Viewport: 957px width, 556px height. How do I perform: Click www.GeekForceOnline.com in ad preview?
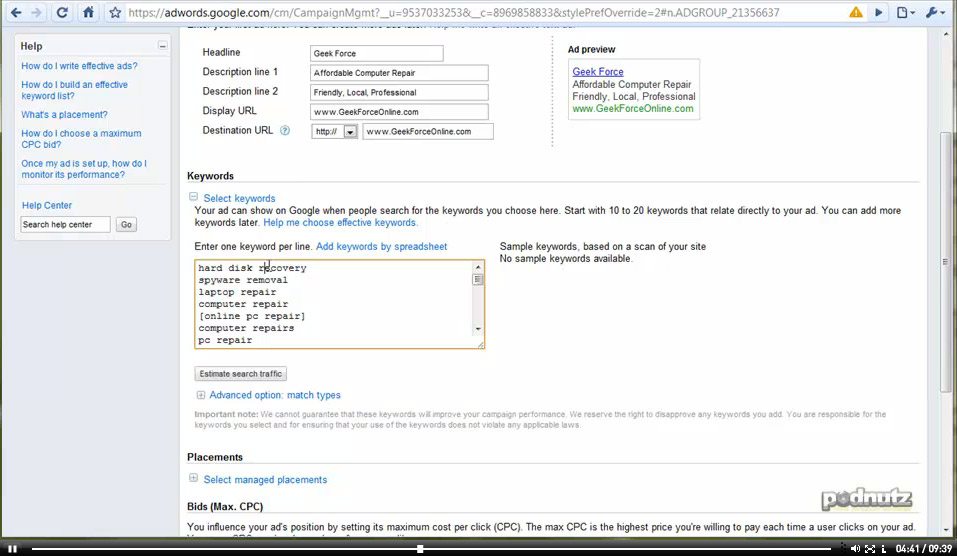click(x=633, y=109)
